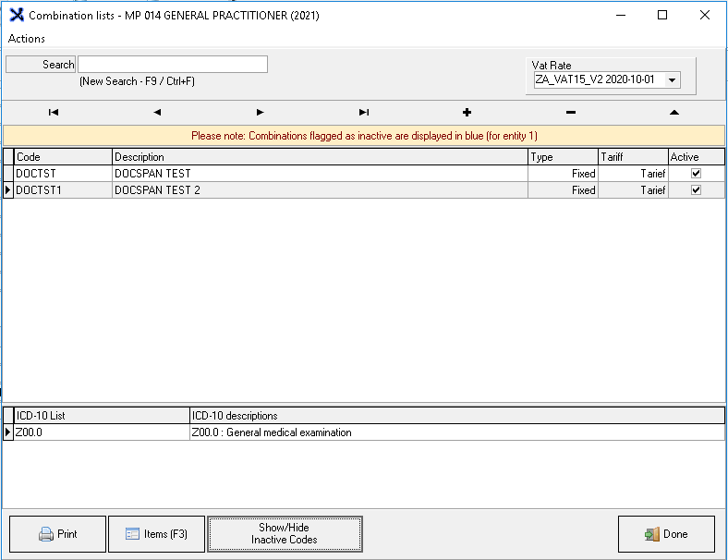This screenshot has width=728, height=560.
Task: Go to next record in navigator
Action: point(261,113)
